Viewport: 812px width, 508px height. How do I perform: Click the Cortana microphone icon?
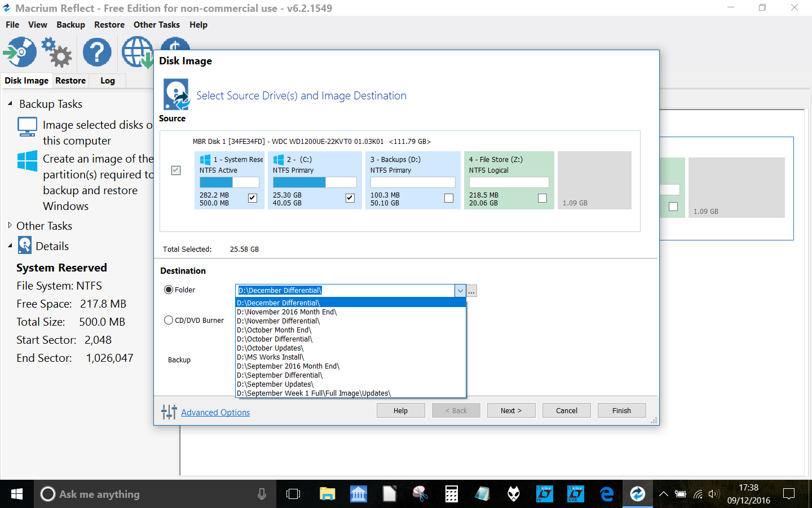coord(262,494)
